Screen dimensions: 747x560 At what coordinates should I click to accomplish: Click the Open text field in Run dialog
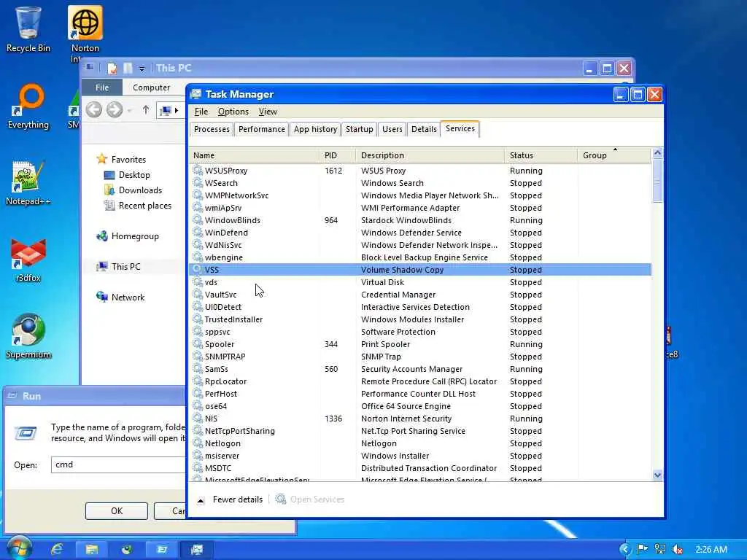(x=118, y=464)
